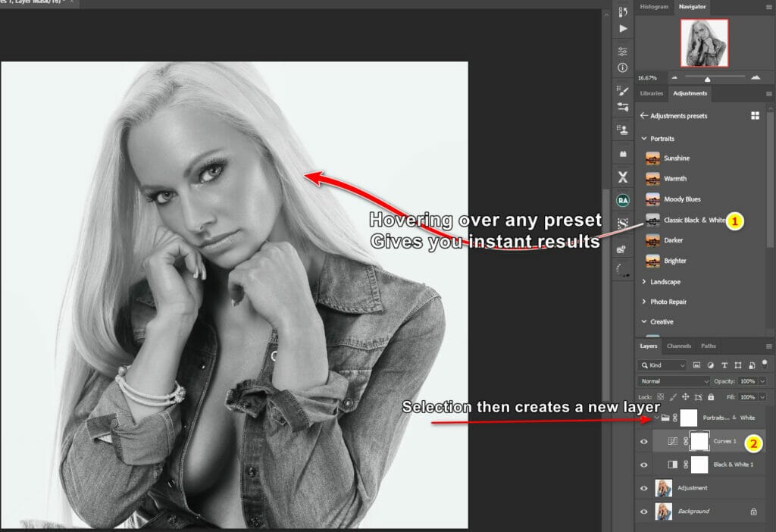
Task: Expand the Landscape presets section
Action: (644, 282)
